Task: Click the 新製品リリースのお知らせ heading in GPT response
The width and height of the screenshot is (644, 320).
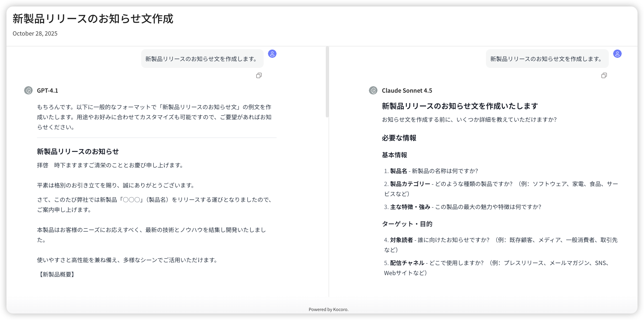Action: (78, 152)
